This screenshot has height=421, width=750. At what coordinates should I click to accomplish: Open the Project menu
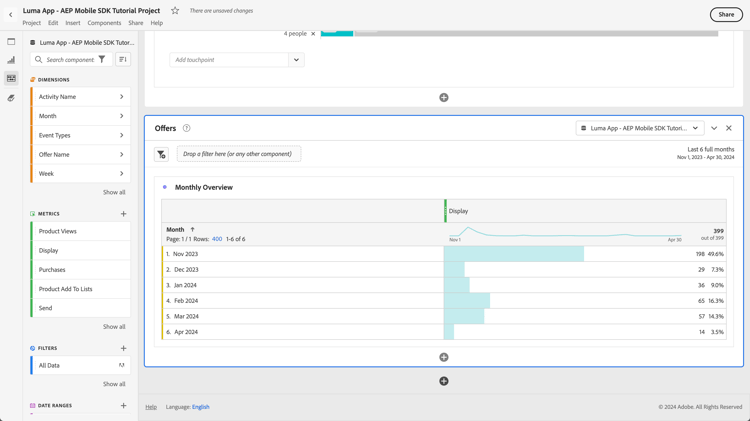tap(32, 23)
